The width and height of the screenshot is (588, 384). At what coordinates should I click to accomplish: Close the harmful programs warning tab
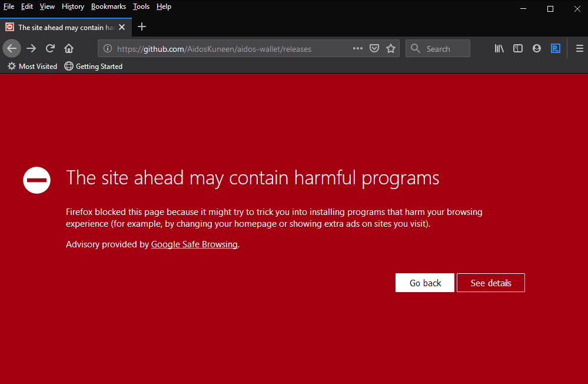pos(122,28)
